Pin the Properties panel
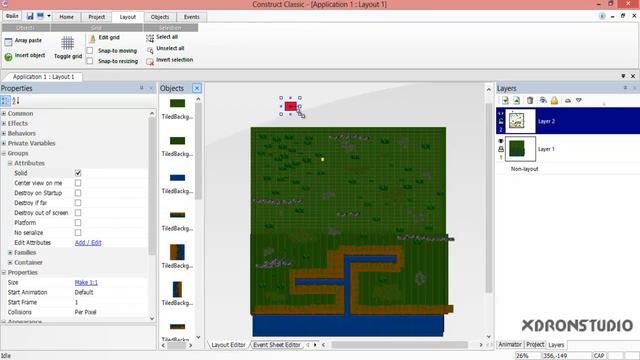 tap(142, 88)
